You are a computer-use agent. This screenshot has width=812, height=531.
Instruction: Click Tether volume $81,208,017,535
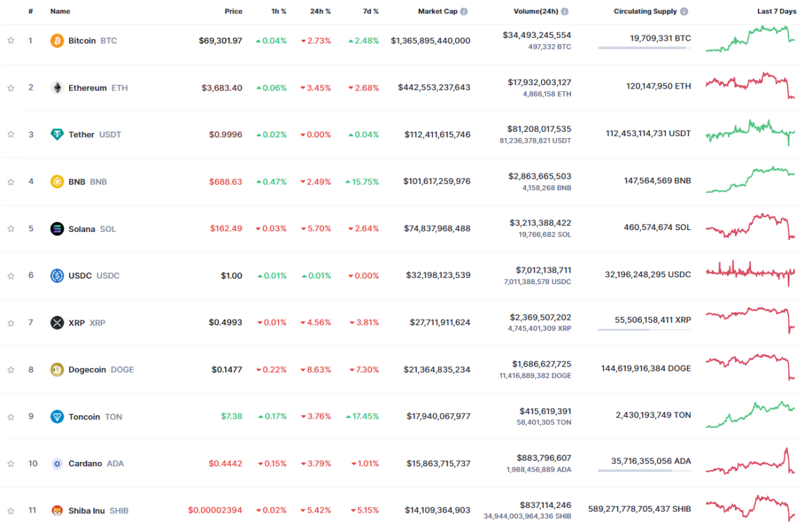click(x=539, y=129)
